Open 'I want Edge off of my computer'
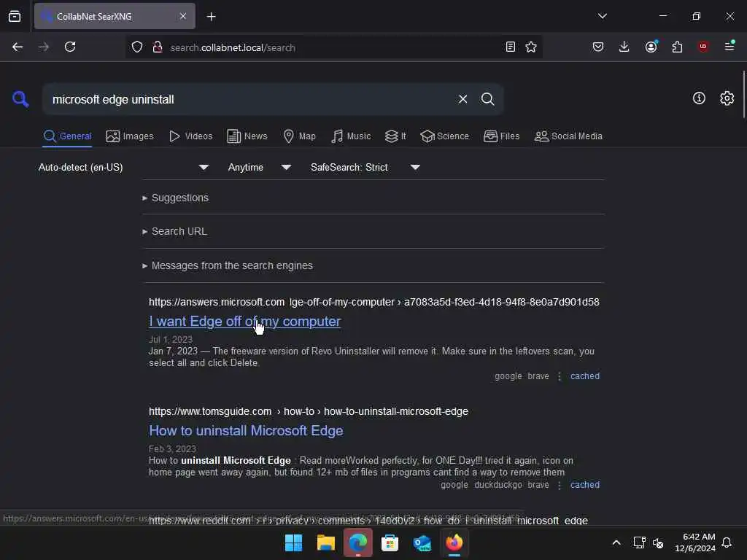The width and height of the screenshot is (747, 560). (245, 322)
